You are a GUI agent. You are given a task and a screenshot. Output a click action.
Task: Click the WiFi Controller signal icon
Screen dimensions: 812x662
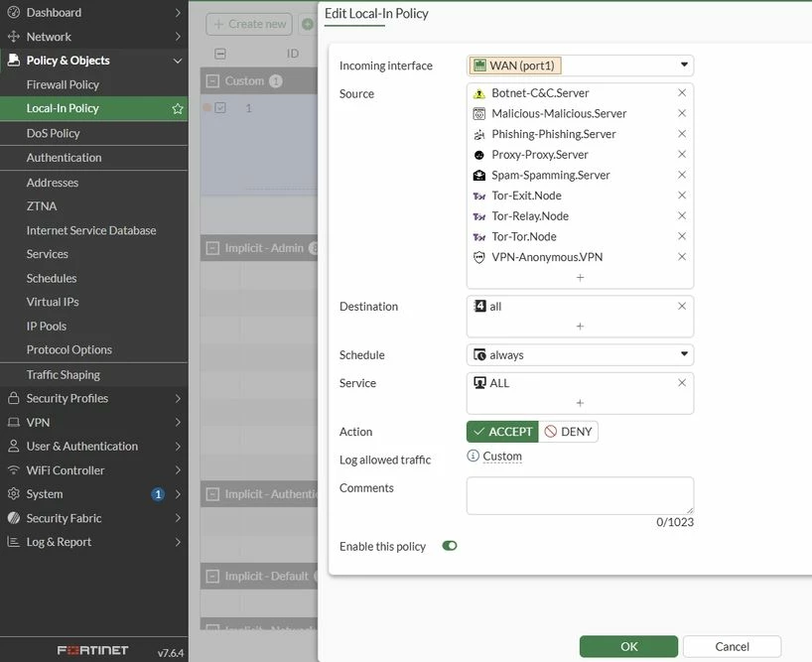[x=14, y=470]
